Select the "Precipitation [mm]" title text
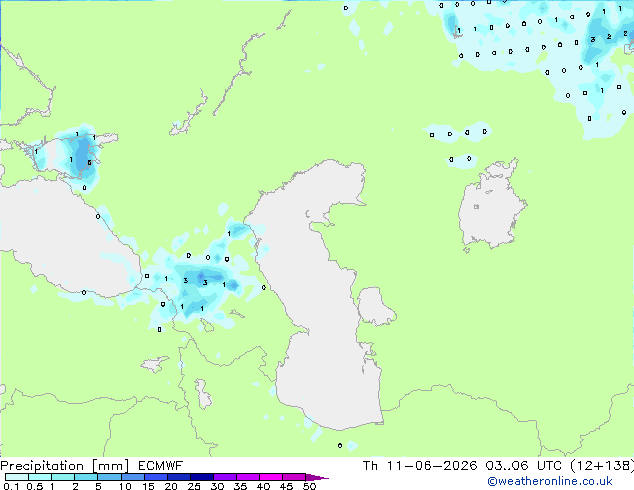The height and width of the screenshot is (490, 634). (x=65, y=466)
